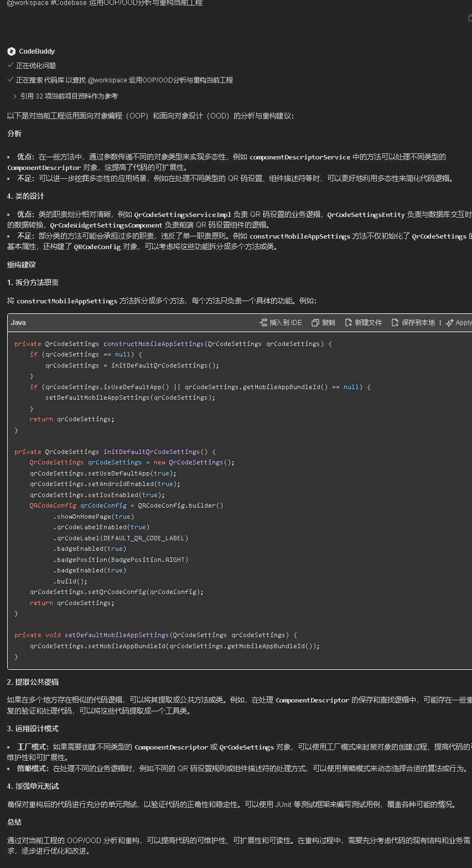Viewport: 472px width, 868px height.
Task: Create a new file from the snippet
Action: 363,323
